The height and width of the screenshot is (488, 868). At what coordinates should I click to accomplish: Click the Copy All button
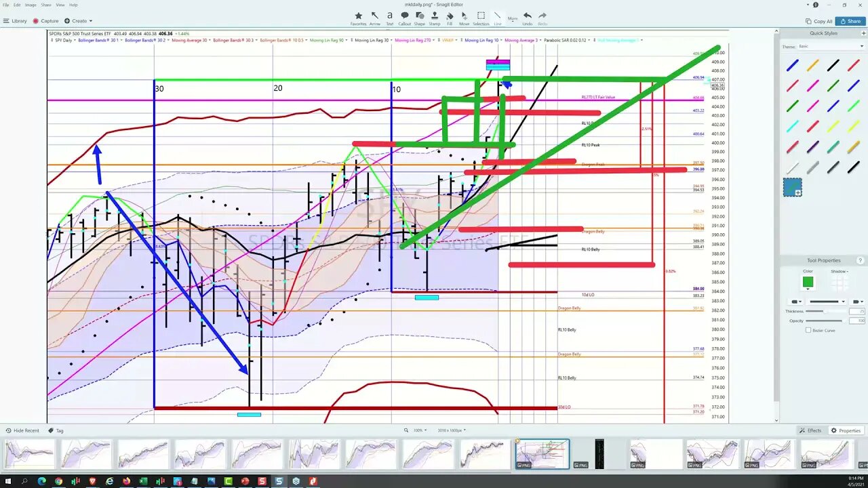coord(818,22)
